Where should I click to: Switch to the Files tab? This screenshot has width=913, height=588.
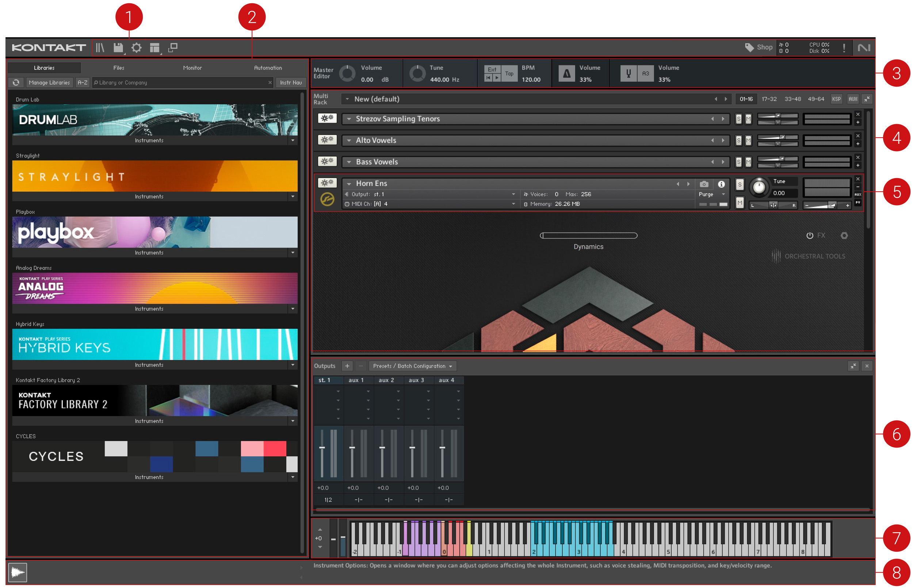point(118,68)
